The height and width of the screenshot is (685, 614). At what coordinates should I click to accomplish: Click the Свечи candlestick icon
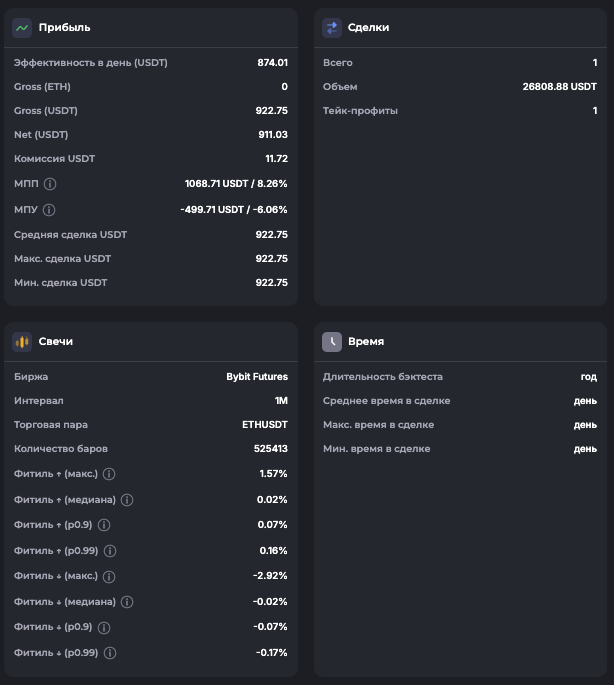coord(22,342)
